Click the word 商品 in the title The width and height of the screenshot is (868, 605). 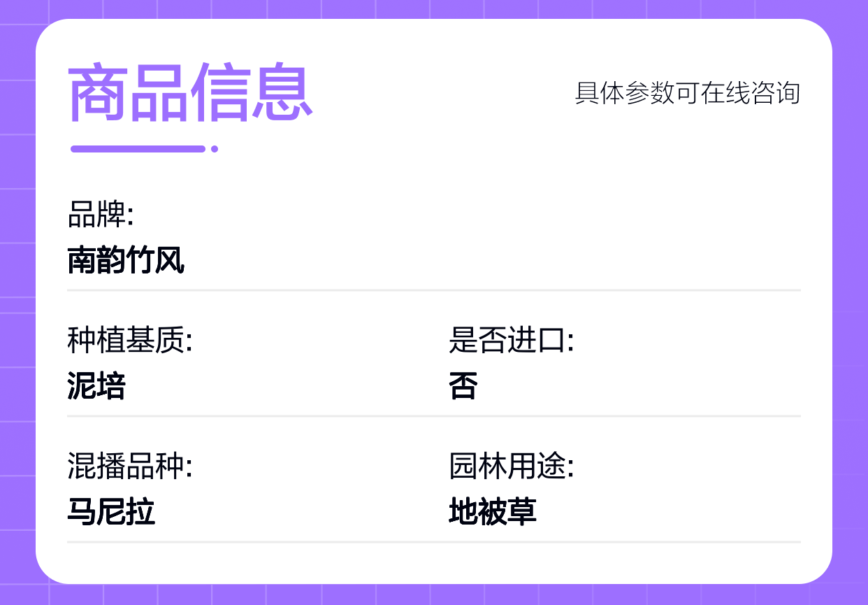[x=129, y=93]
